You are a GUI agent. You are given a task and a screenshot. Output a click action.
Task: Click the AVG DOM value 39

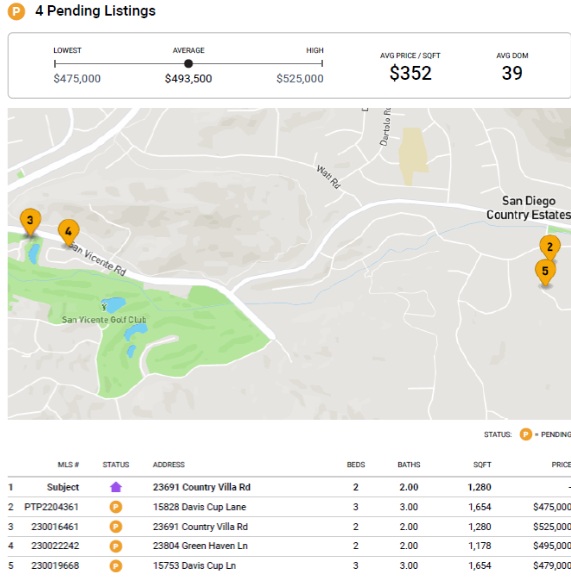coord(512,73)
